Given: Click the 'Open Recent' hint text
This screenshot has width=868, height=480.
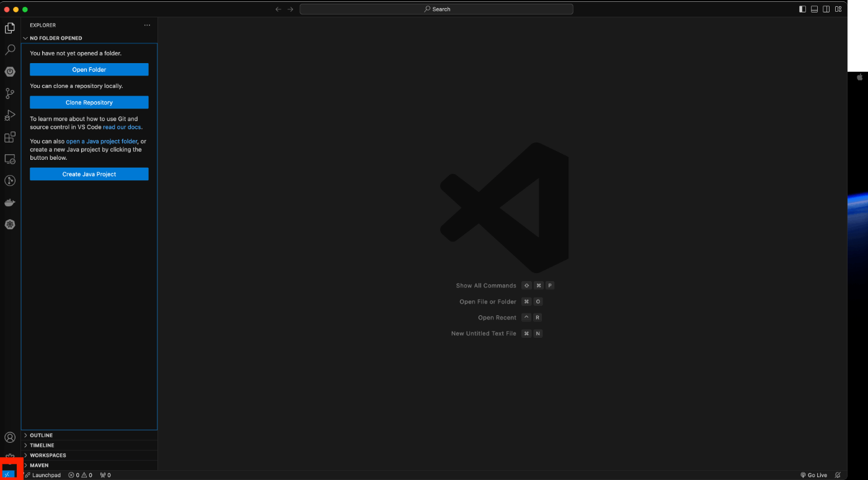Looking at the screenshot, I should tap(497, 318).
